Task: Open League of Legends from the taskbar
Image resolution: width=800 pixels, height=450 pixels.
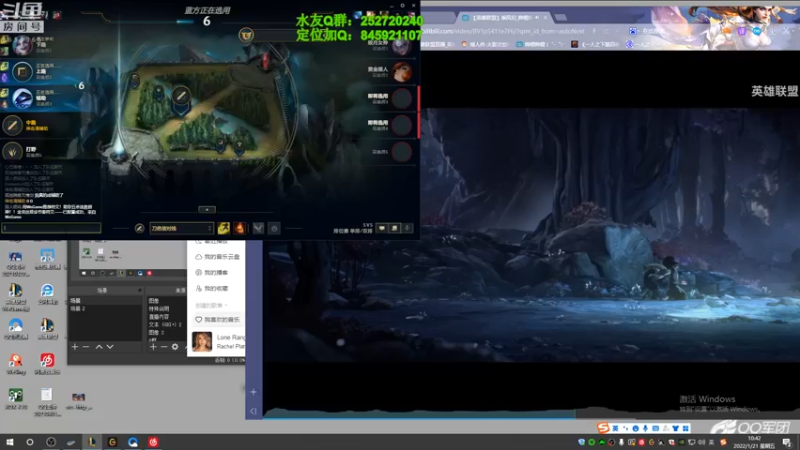Action: coord(92,442)
